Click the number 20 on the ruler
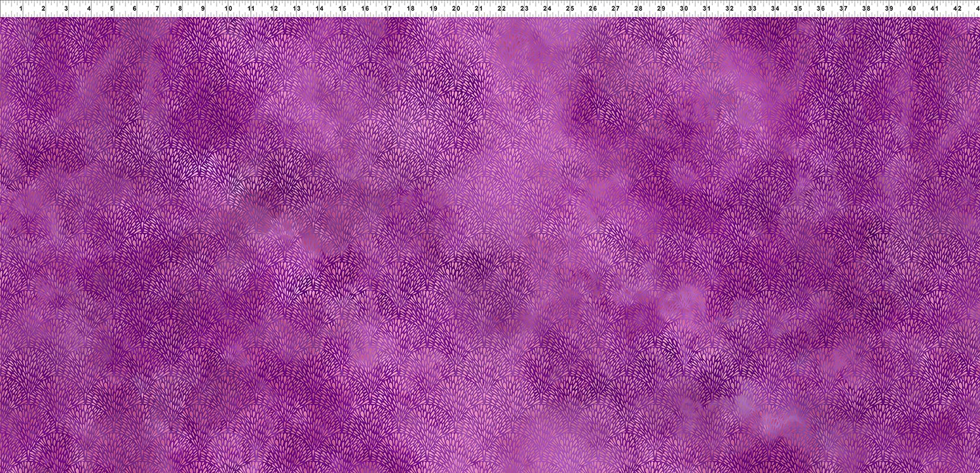This screenshot has height=473, width=980. [x=456, y=9]
